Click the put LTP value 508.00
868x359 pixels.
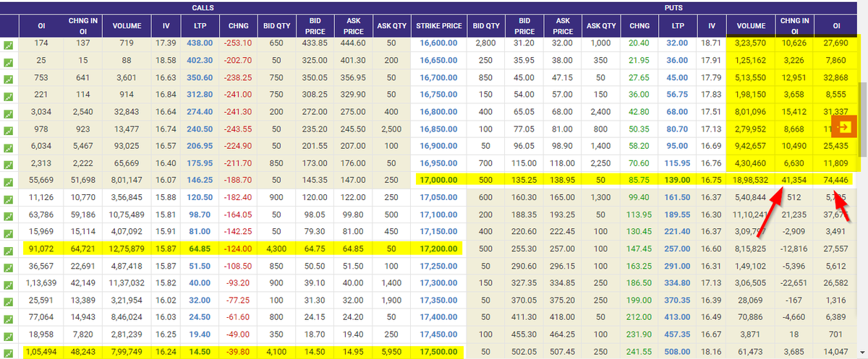(x=678, y=351)
